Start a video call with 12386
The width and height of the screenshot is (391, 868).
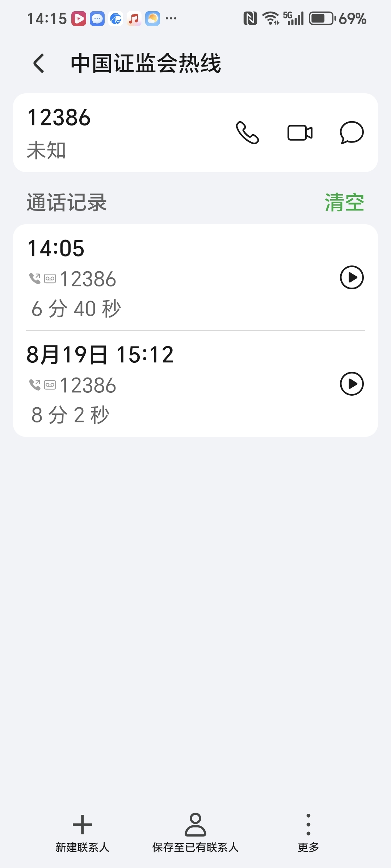click(300, 132)
